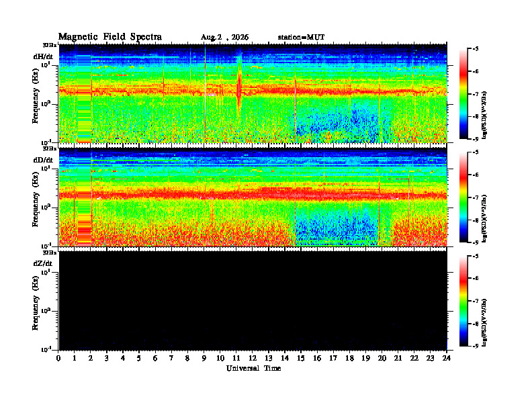
Task: Select the date text "Aug.2 , 2026"
Action: click(x=224, y=38)
